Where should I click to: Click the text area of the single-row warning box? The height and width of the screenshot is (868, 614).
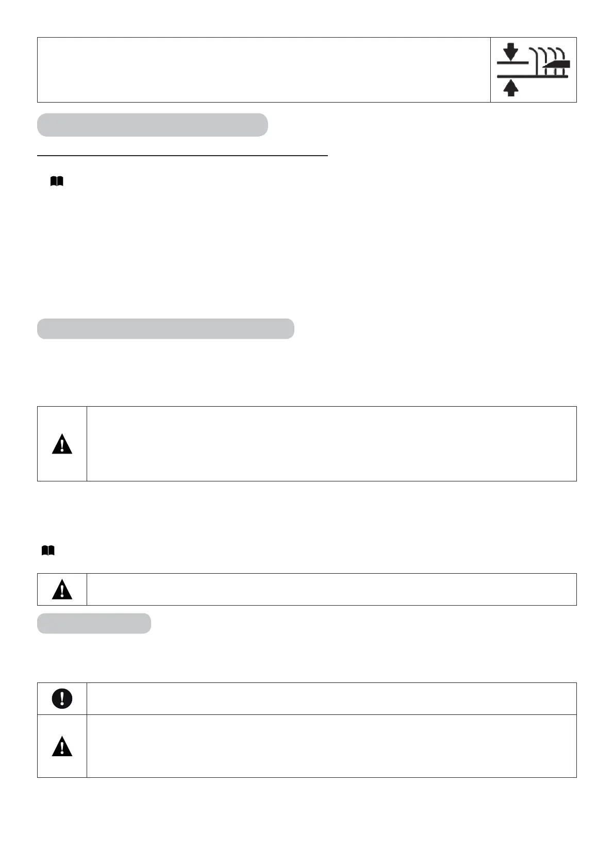[331, 589]
